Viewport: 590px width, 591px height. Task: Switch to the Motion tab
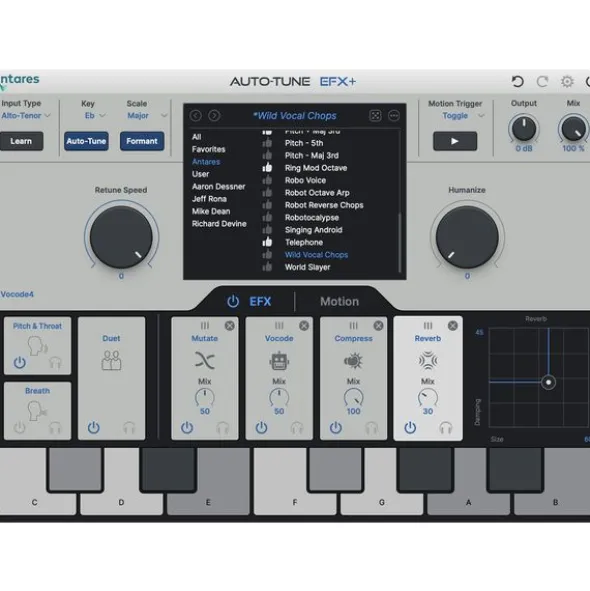tap(339, 302)
